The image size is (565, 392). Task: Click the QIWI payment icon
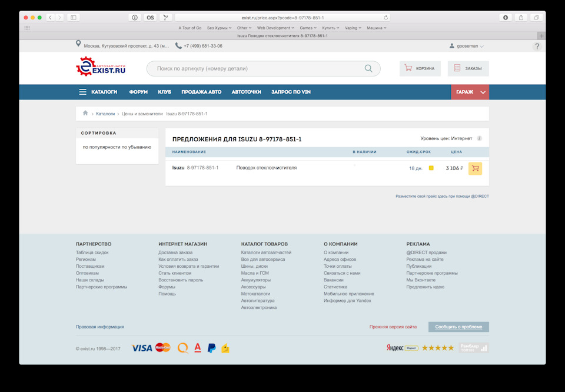183,348
